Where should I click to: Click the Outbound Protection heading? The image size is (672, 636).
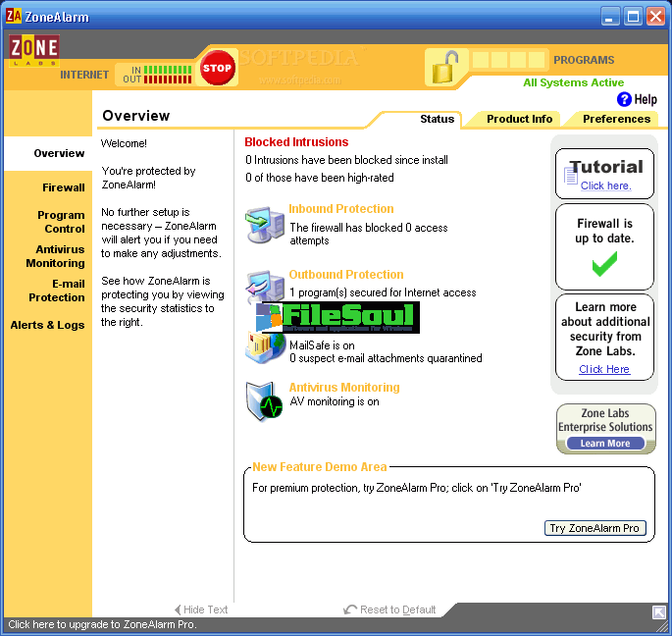pyautogui.click(x=346, y=275)
